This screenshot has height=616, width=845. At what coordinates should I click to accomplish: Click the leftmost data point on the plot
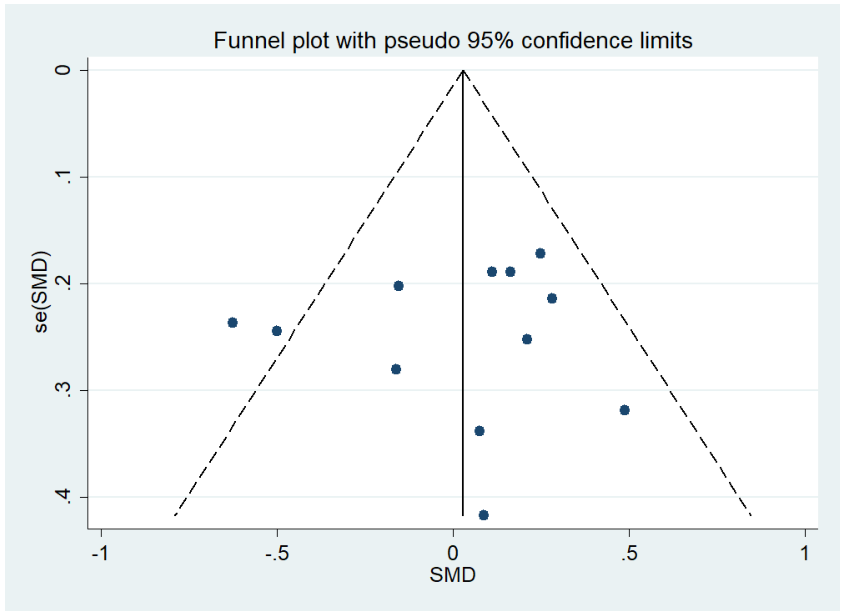coord(232,323)
